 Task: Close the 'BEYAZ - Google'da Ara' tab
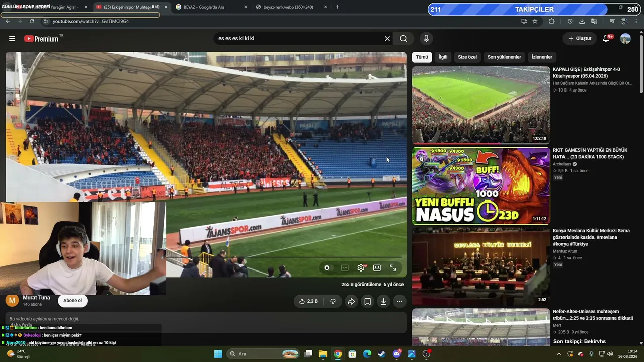pyautogui.click(x=246, y=7)
